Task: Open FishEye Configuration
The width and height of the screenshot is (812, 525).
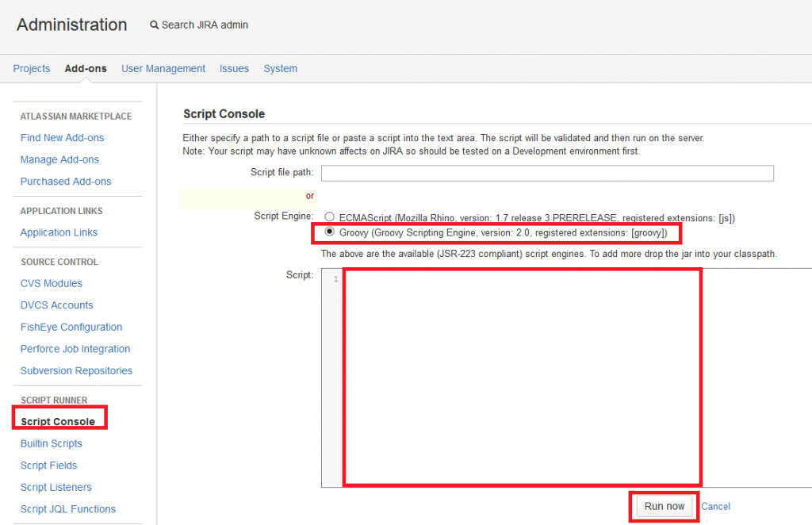Action: point(71,327)
